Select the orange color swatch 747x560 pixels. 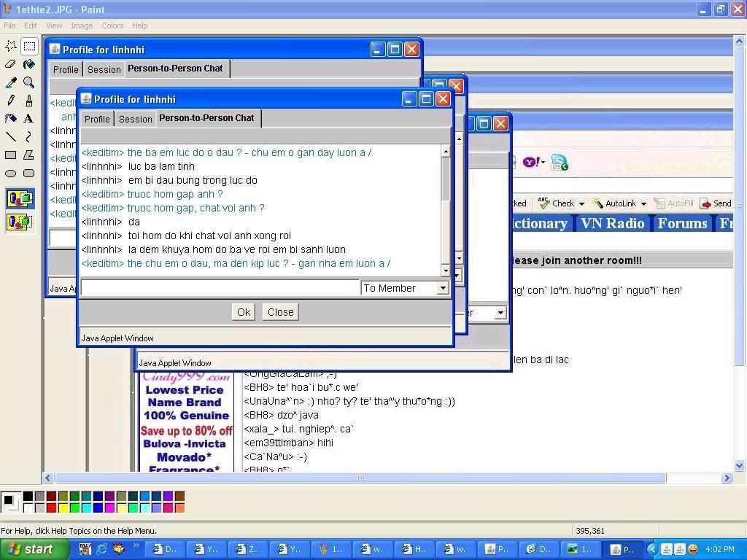click(x=179, y=508)
